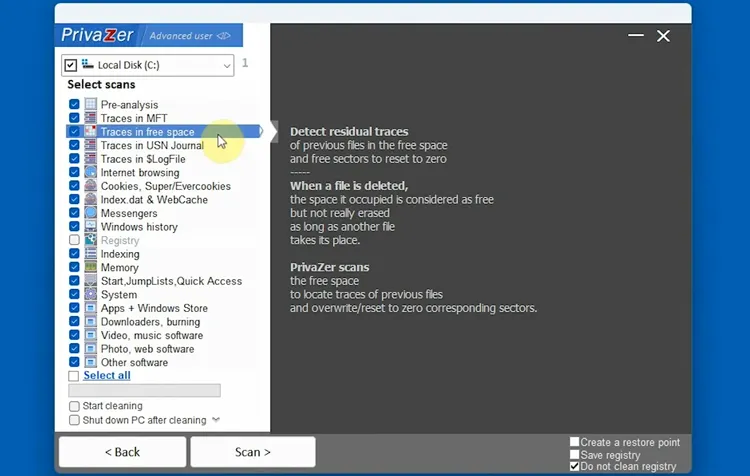Go back with the < Back button
This screenshot has height=476, width=750.
(x=122, y=452)
